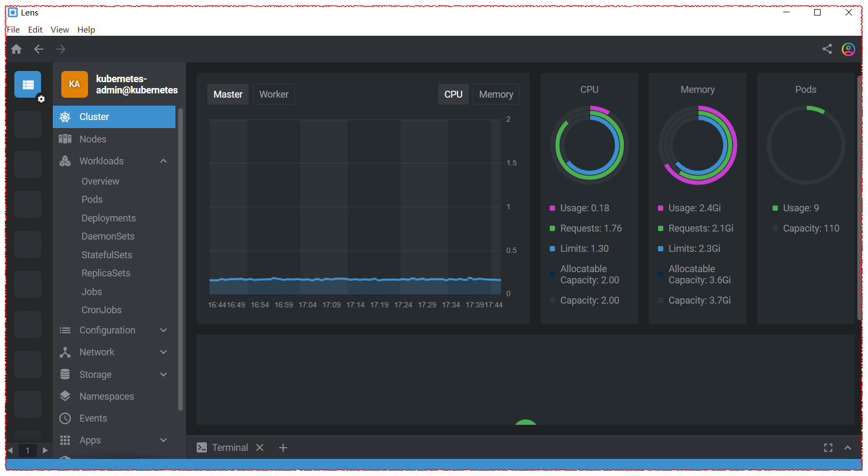Open the share icon in top bar
Screen dimensions: 868x476
pos(827,49)
